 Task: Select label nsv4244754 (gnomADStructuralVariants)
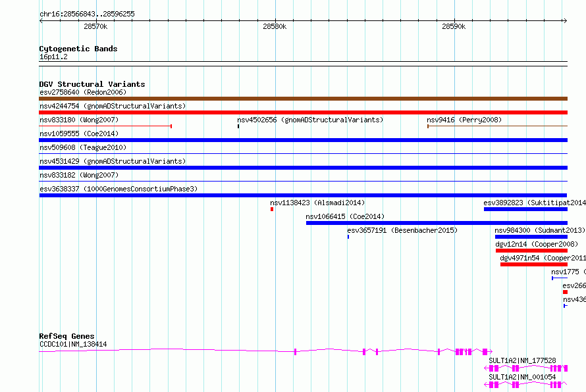point(113,106)
